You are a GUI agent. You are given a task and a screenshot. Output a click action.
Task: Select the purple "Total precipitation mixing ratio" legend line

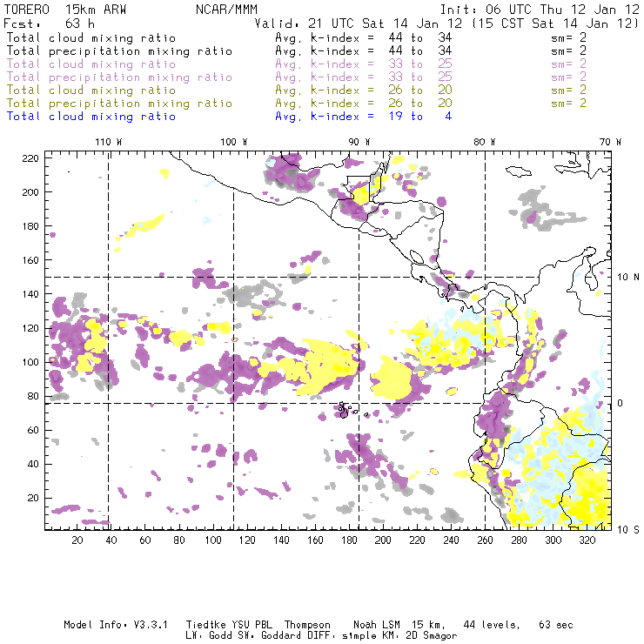click(x=119, y=77)
